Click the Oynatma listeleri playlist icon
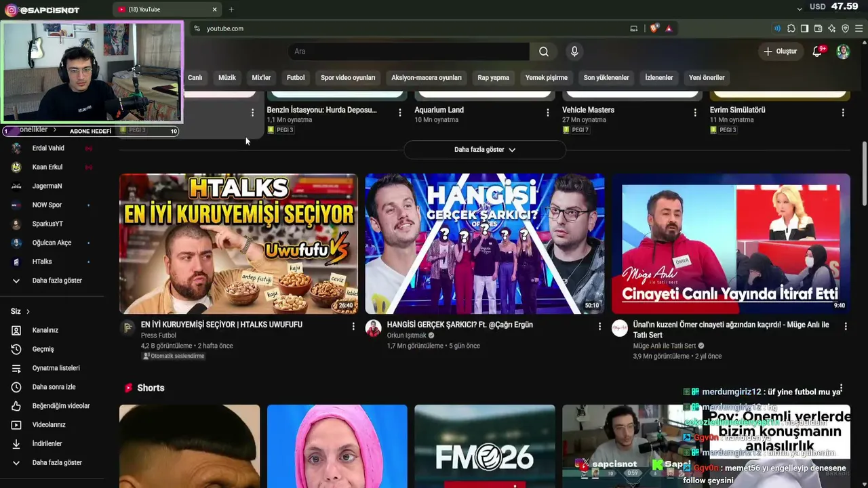 click(16, 368)
